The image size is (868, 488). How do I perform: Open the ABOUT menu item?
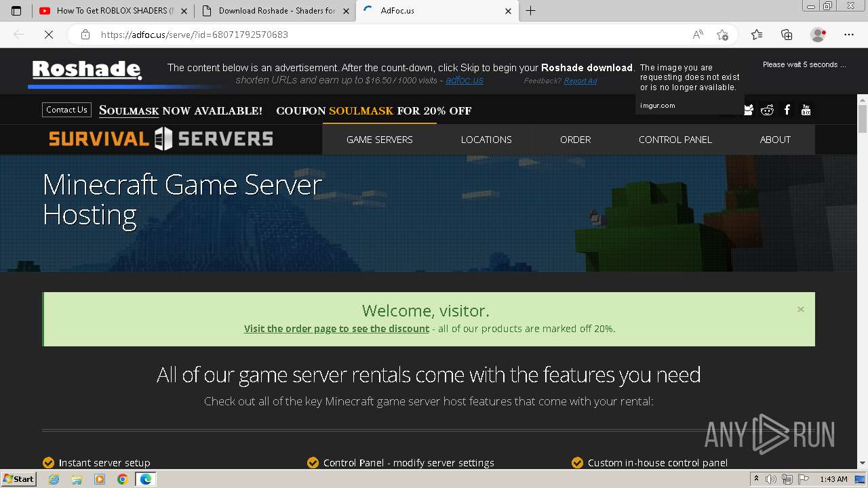(775, 140)
